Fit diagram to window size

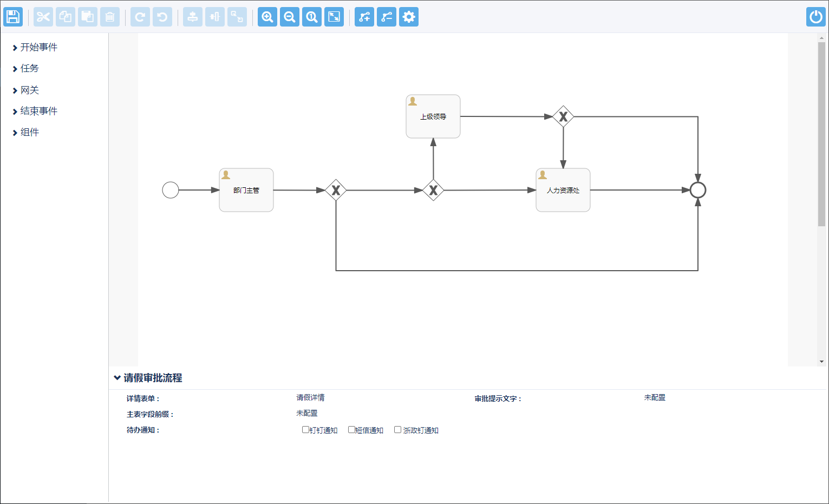point(334,17)
